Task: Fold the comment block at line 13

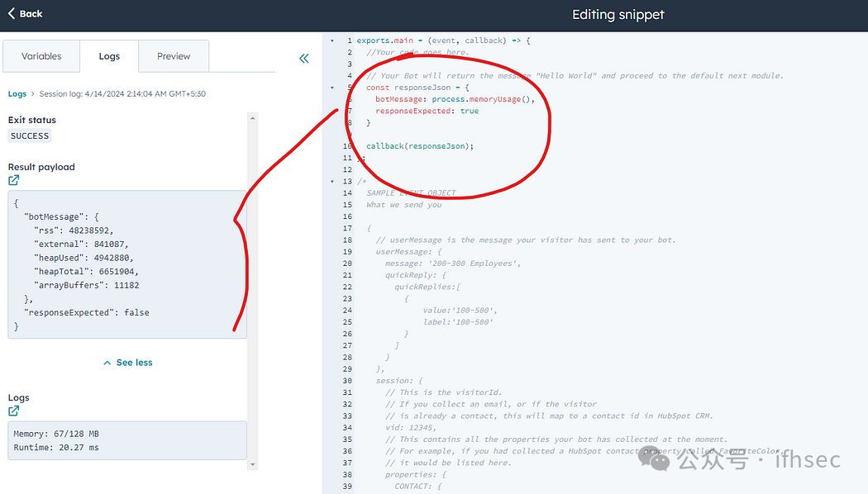Action: click(332, 182)
